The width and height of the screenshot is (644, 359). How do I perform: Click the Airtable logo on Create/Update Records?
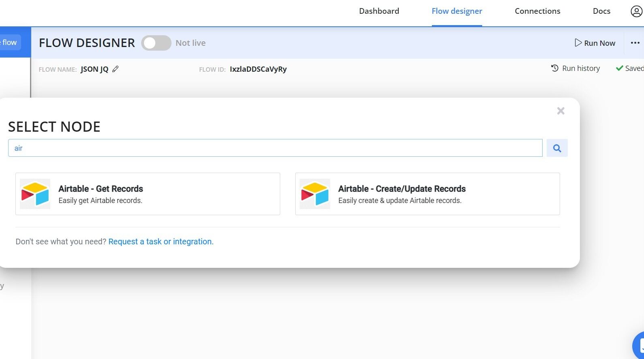click(x=315, y=194)
